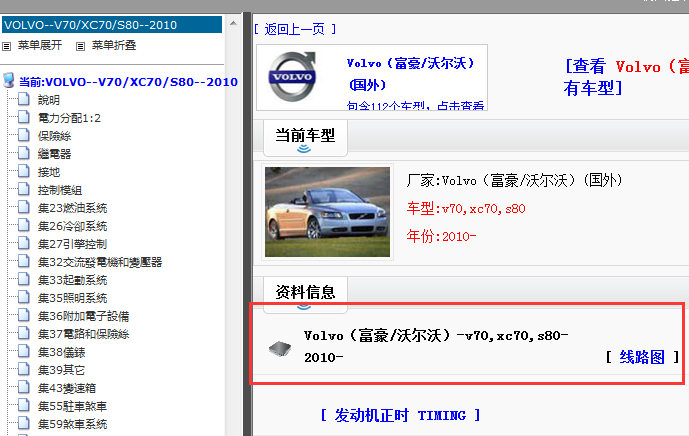689x436 pixels.
Task: Open the 发动机正时 TIMING link
Action: coord(400,415)
